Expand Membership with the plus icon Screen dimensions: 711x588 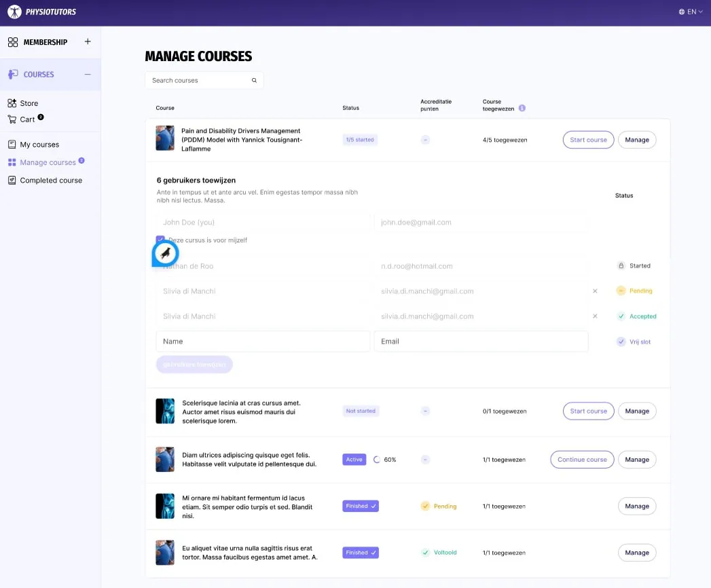(x=88, y=41)
